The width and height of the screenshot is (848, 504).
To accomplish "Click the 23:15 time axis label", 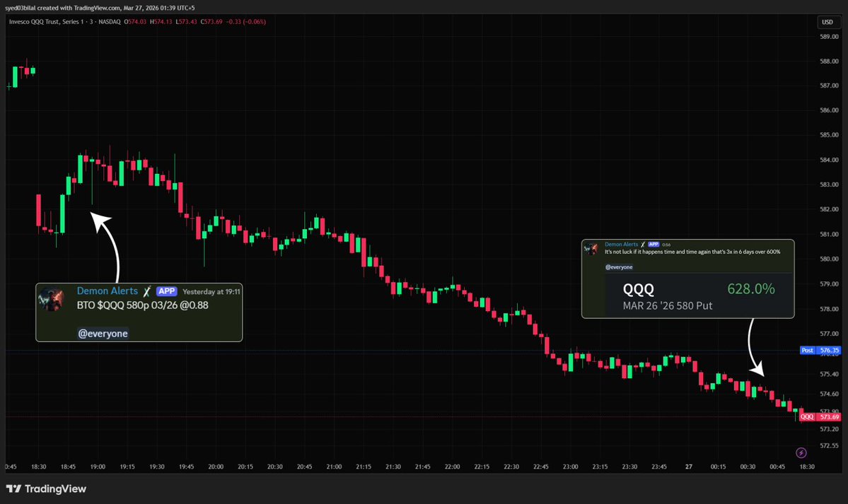I will (600, 467).
